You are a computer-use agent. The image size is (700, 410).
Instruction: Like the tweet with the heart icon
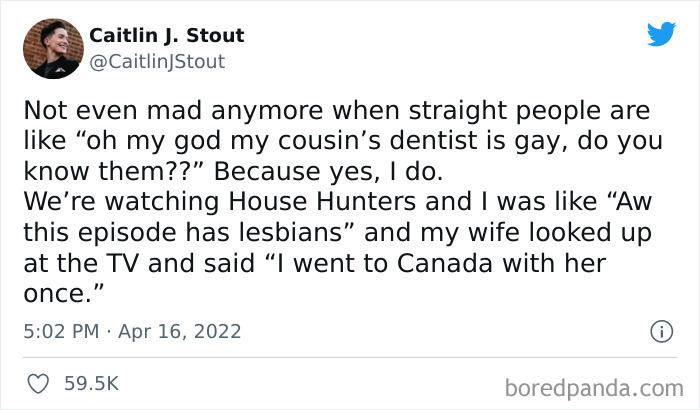click(40, 382)
